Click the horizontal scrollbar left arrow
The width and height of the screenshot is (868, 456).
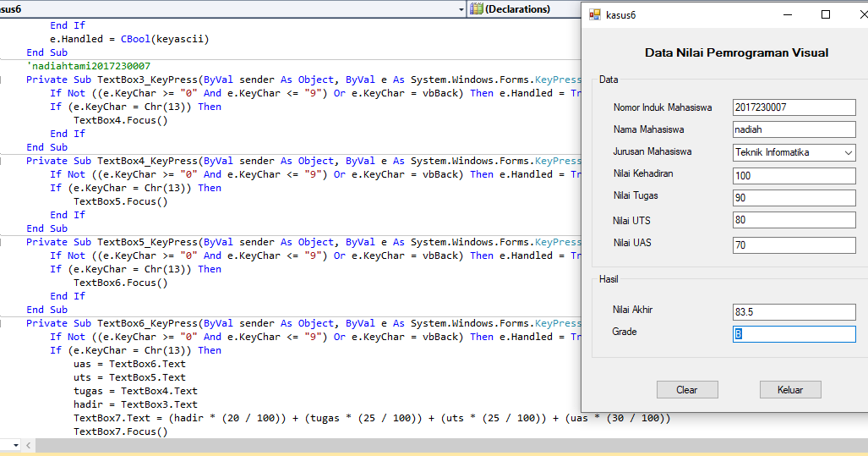click(30, 445)
